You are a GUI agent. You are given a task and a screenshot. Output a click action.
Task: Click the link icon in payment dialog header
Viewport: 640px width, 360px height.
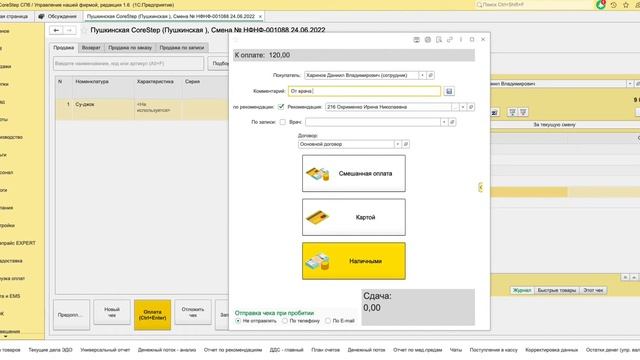coord(450,40)
